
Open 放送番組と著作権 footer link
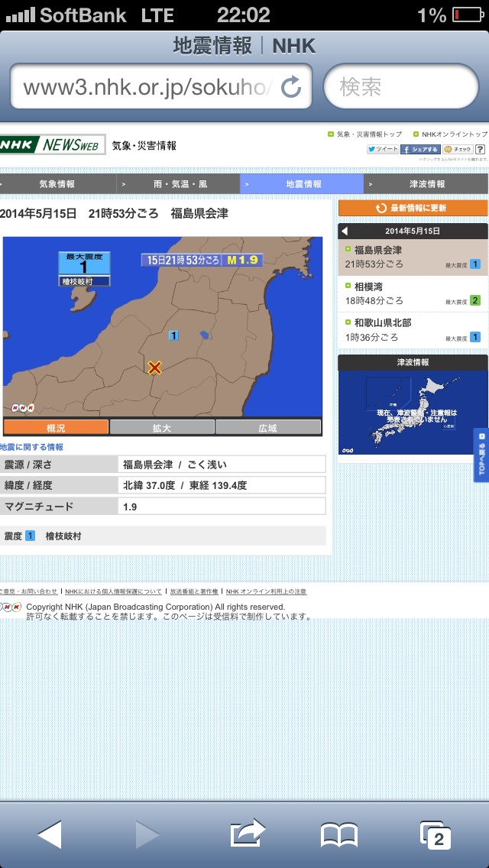194,591
